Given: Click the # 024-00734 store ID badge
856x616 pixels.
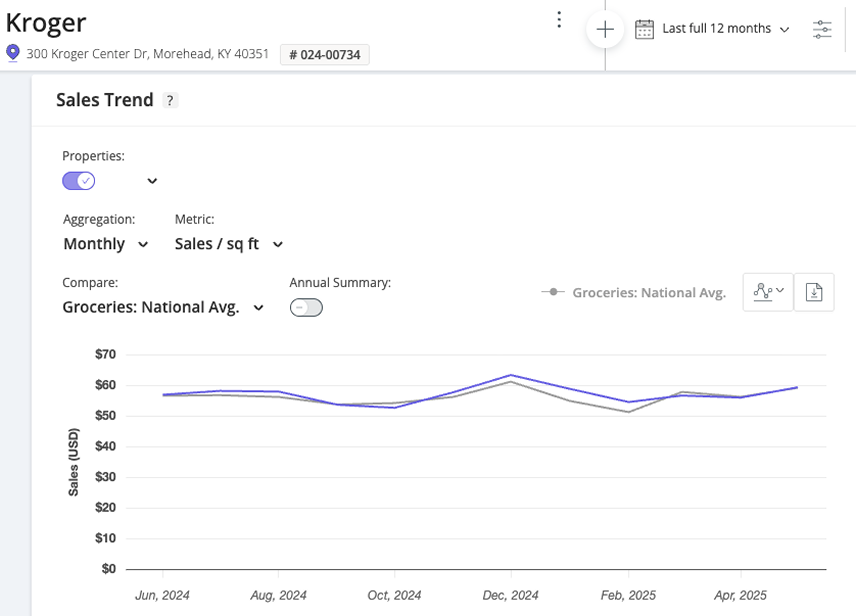Looking at the screenshot, I should tap(325, 55).
